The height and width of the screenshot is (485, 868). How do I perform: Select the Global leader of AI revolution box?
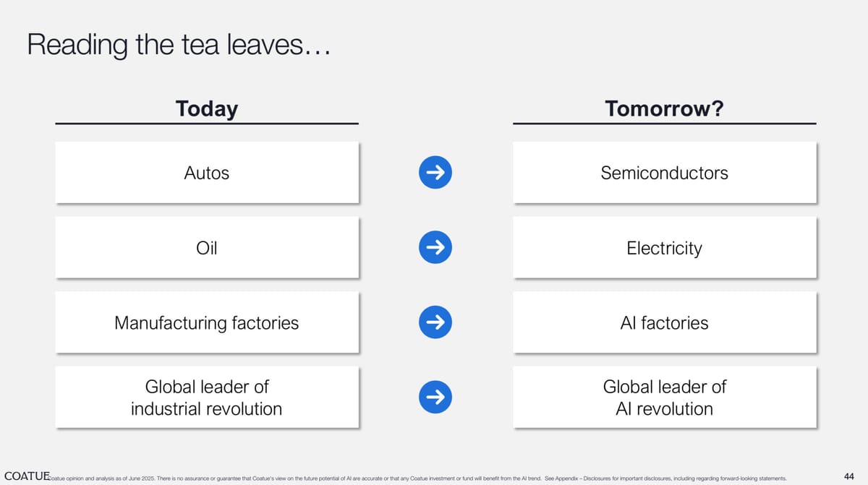tap(664, 397)
